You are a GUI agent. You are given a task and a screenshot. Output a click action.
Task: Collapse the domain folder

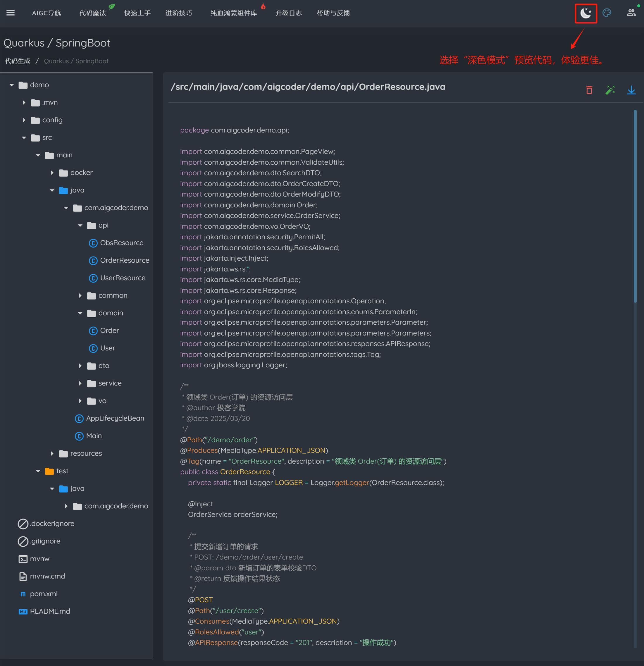[x=80, y=313]
